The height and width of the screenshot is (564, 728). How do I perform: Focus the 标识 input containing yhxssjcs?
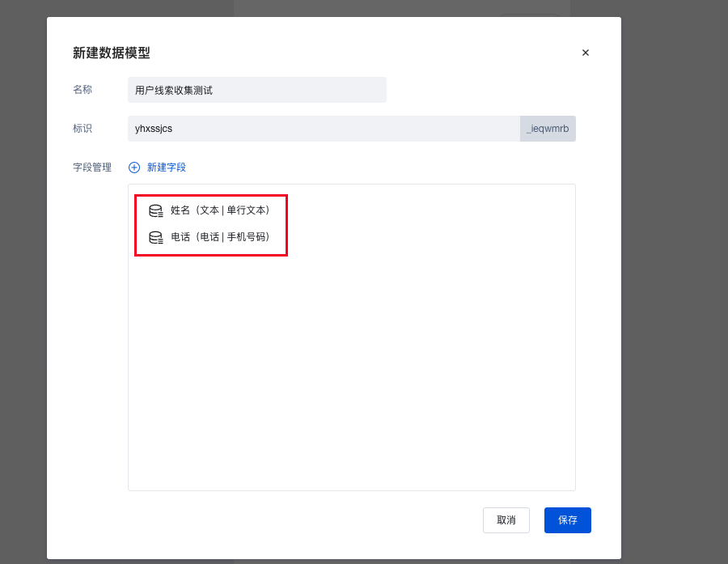click(324, 129)
